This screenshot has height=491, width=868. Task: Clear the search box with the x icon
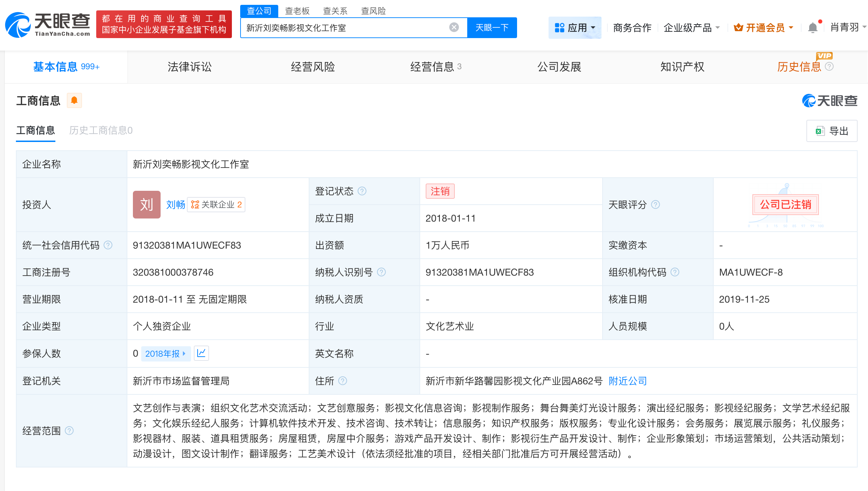tap(453, 27)
